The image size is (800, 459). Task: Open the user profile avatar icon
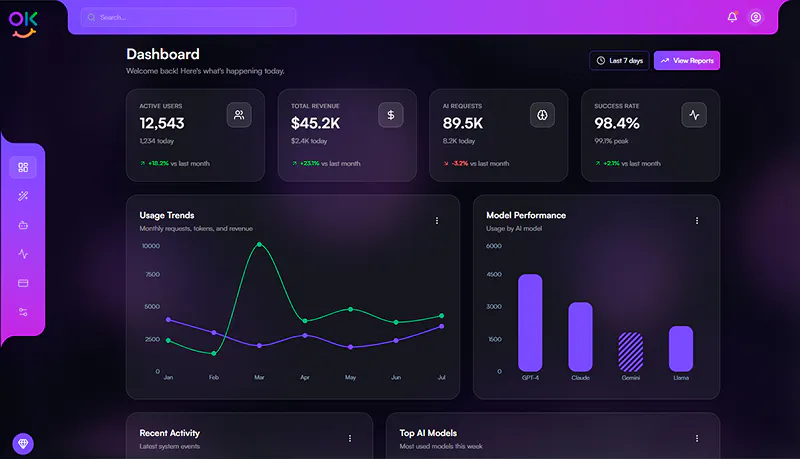tap(756, 17)
